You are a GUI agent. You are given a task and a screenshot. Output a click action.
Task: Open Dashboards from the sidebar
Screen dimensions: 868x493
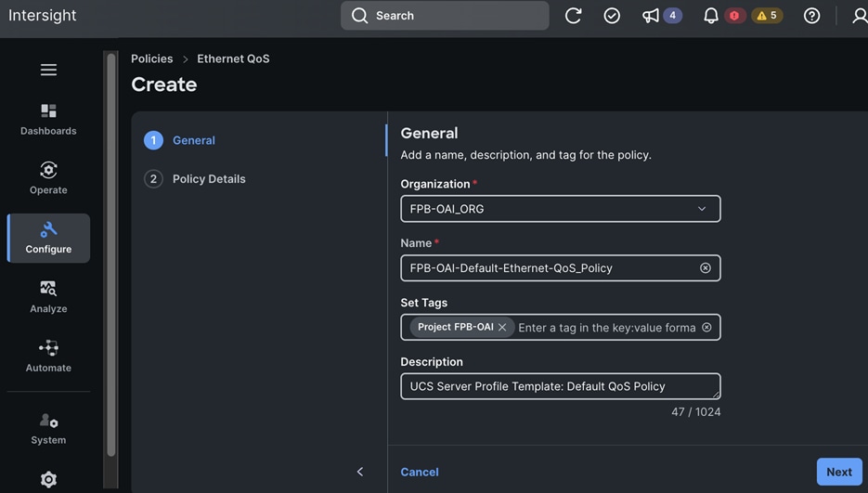pos(48,119)
